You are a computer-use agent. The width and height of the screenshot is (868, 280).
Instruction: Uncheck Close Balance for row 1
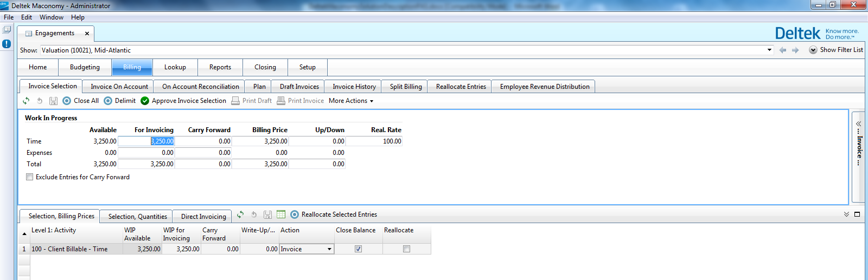tap(358, 249)
